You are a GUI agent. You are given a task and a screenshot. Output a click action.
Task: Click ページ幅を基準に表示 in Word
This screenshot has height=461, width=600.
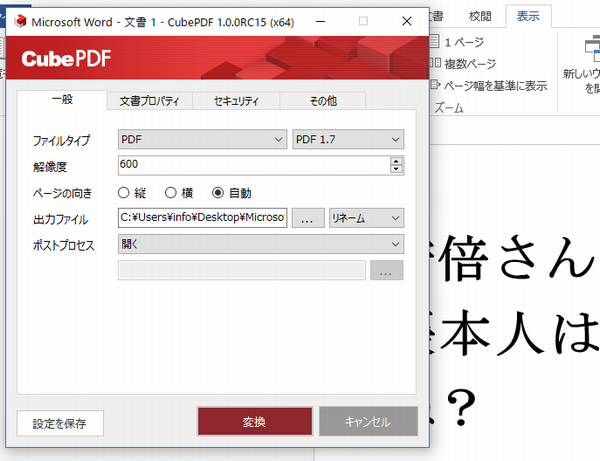pyautogui.click(x=489, y=86)
